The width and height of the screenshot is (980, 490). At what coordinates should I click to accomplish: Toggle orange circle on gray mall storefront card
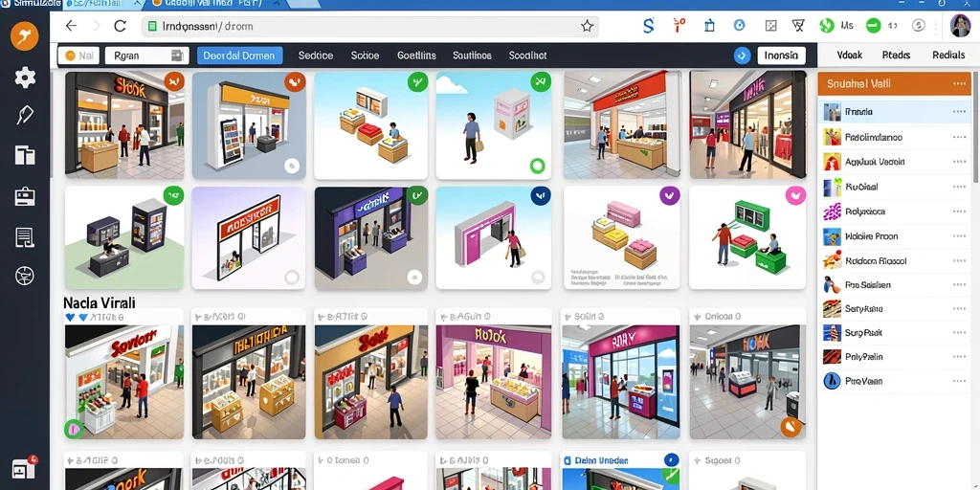791,427
